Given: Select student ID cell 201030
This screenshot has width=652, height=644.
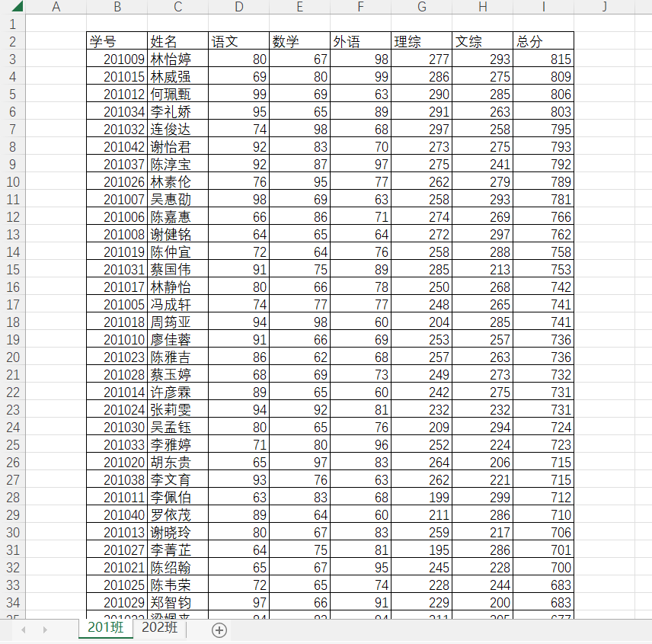Looking at the screenshot, I should [117, 427].
